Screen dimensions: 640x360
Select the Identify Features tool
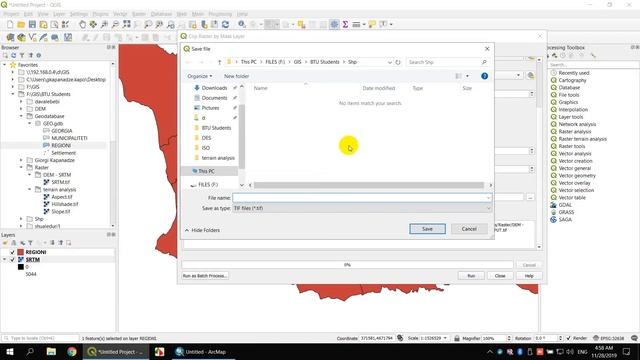point(242,24)
